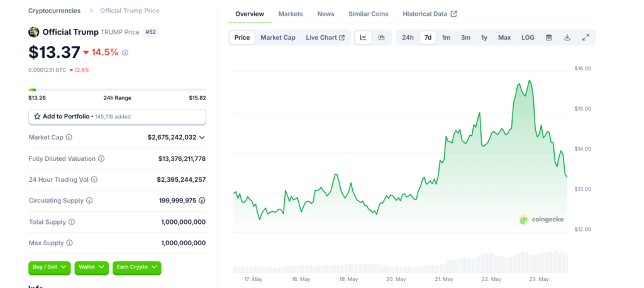
Task: Select the 24h time range
Action: (408, 37)
